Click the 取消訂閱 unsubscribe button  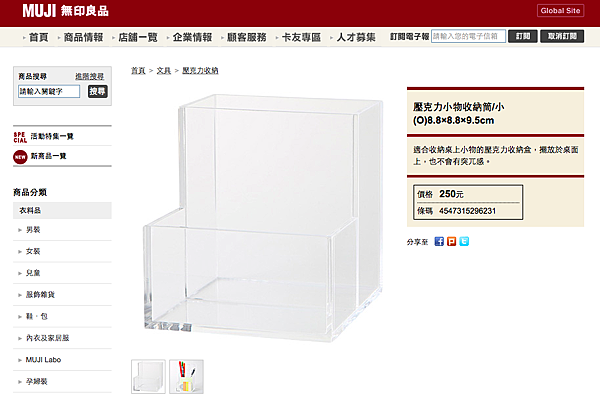click(562, 36)
